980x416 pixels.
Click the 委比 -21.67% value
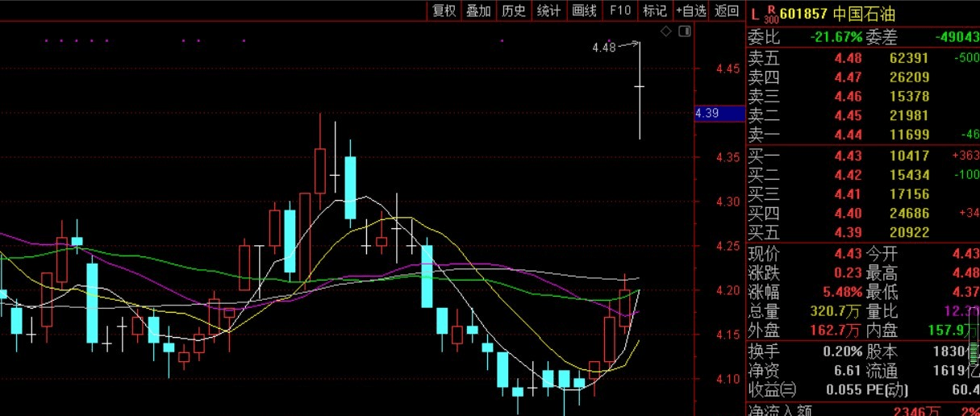[x=836, y=37]
